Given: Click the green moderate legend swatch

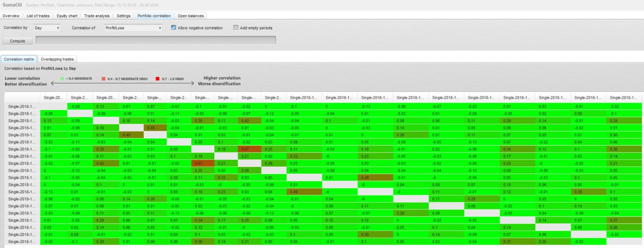Looking at the screenshot, I should point(62,79).
